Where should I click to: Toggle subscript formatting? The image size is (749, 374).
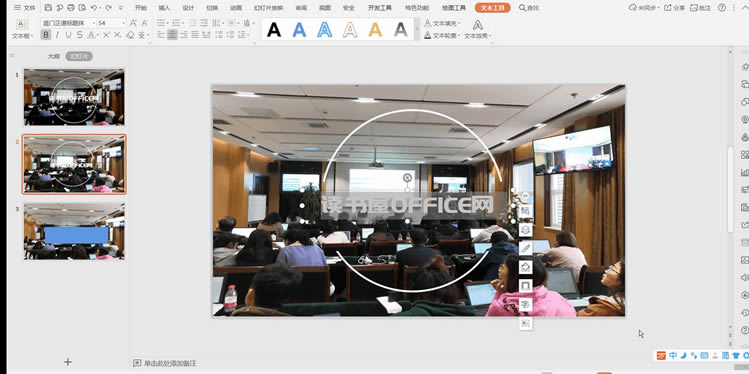tap(118, 35)
